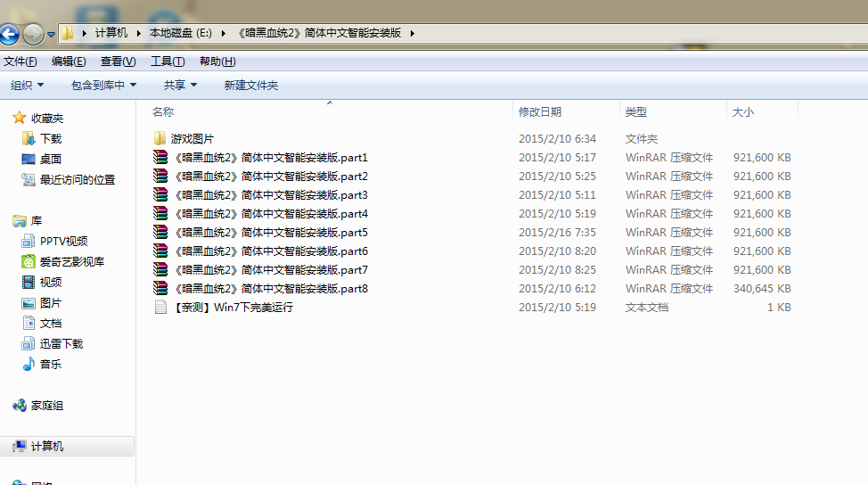Click the folder icon in address bar
Image resolution: width=868 pixels, height=485 pixels.
click(67, 33)
